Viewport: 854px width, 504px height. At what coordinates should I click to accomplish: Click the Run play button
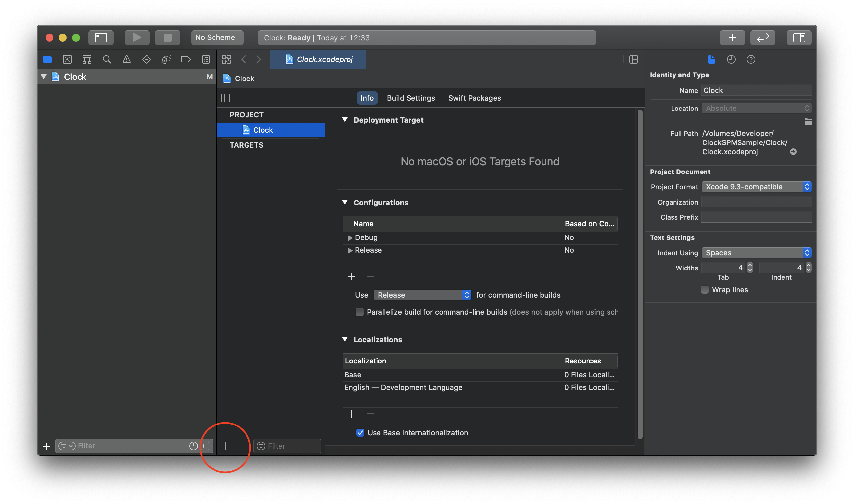point(137,37)
